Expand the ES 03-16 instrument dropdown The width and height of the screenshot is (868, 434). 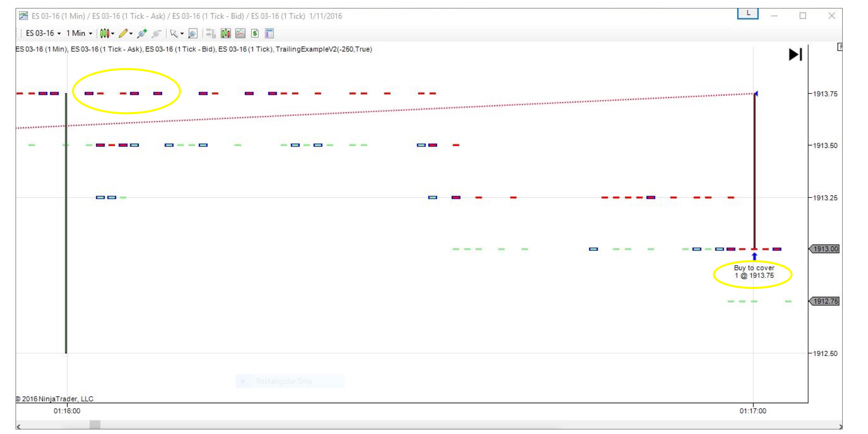[43, 33]
